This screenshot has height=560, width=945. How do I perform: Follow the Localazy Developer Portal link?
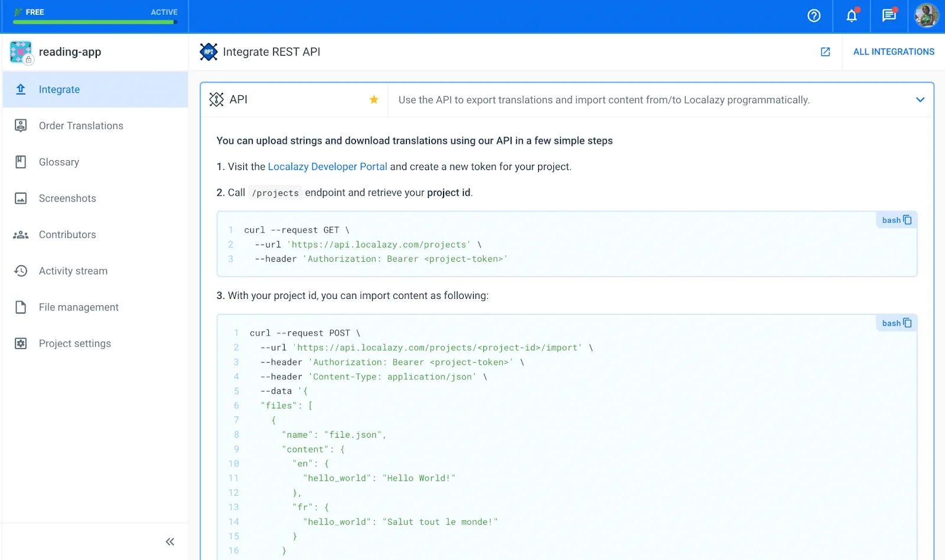point(327,167)
